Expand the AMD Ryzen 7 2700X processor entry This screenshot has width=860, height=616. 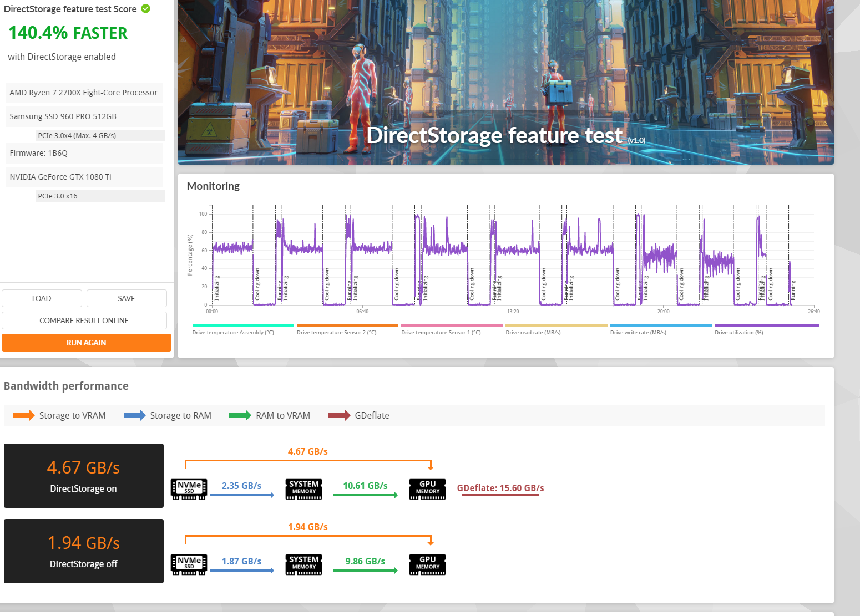pyautogui.click(x=83, y=93)
